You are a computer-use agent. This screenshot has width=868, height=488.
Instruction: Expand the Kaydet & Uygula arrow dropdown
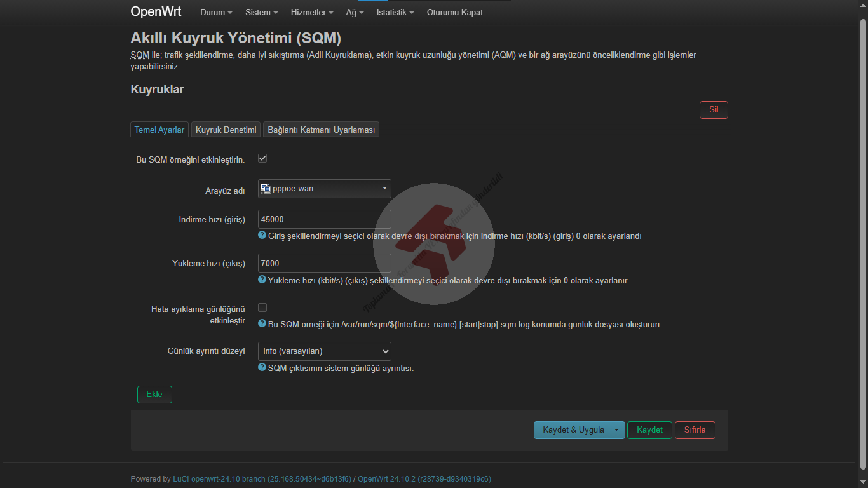tap(616, 430)
